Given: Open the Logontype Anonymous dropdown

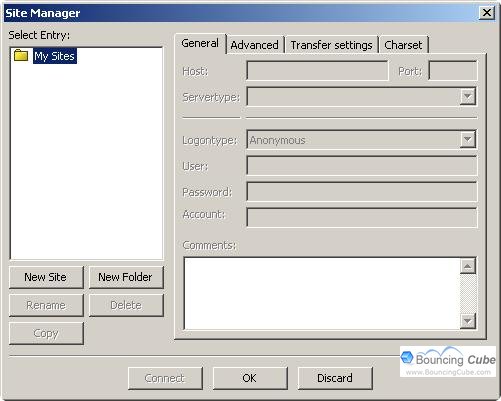Looking at the screenshot, I should click(467, 139).
